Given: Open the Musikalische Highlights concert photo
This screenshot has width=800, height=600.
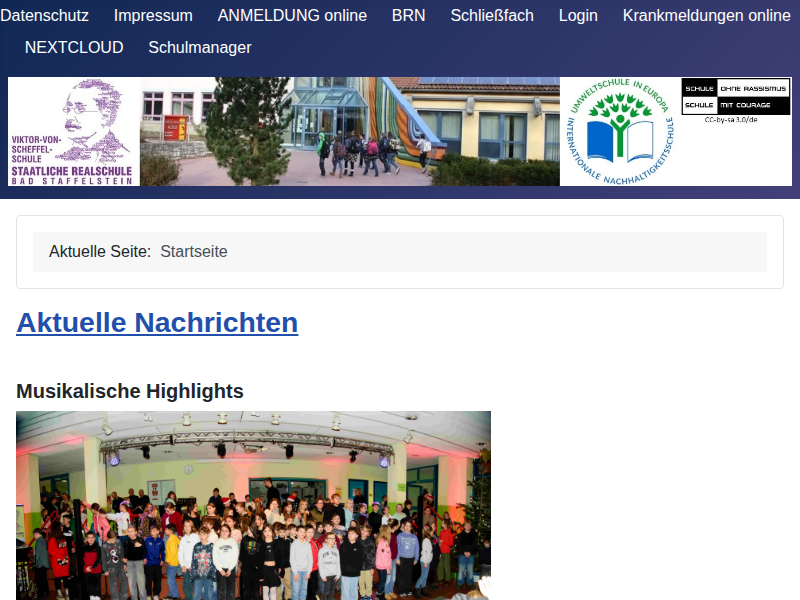Looking at the screenshot, I should tap(253, 505).
